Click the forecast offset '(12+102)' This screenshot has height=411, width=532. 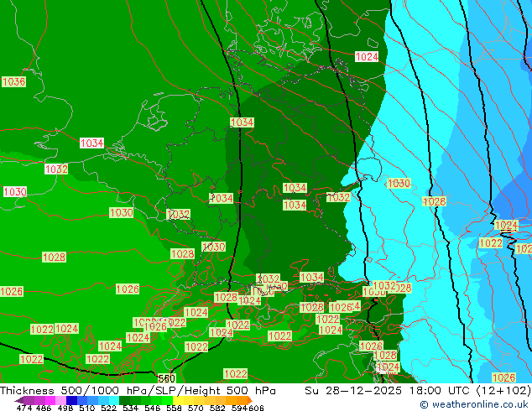pos(503,391)
